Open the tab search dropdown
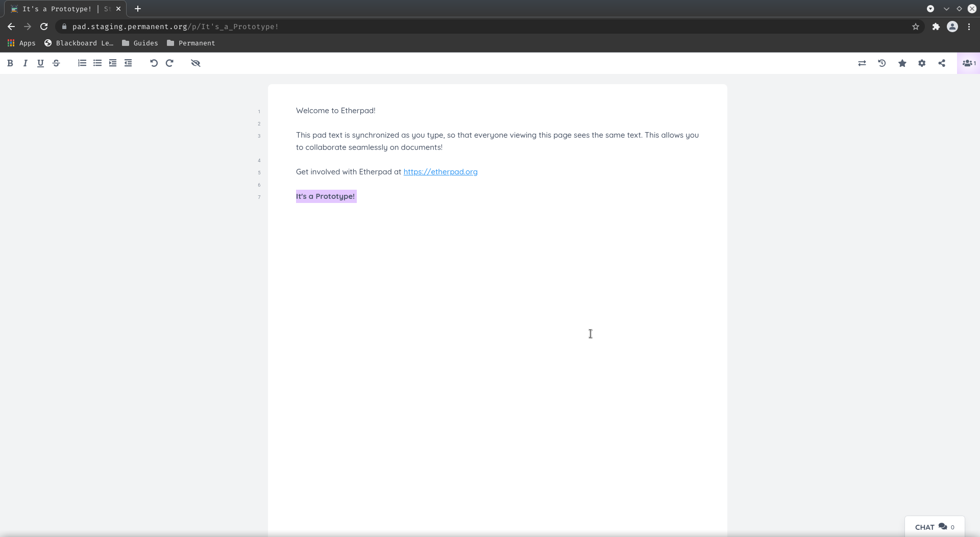Viewport: 980px width, 537px height. click(x=930, y=9)
